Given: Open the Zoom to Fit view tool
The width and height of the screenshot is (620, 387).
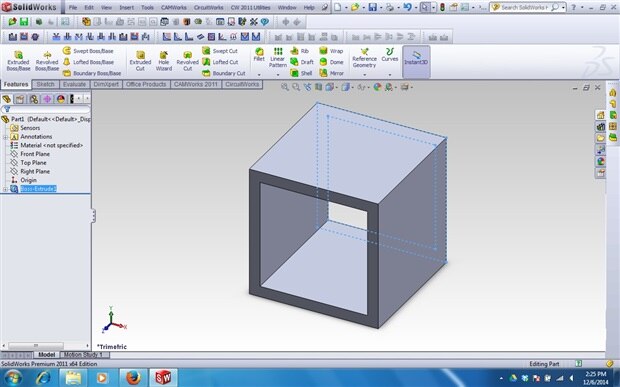Looking at the screenshot, I should [284, 87].
